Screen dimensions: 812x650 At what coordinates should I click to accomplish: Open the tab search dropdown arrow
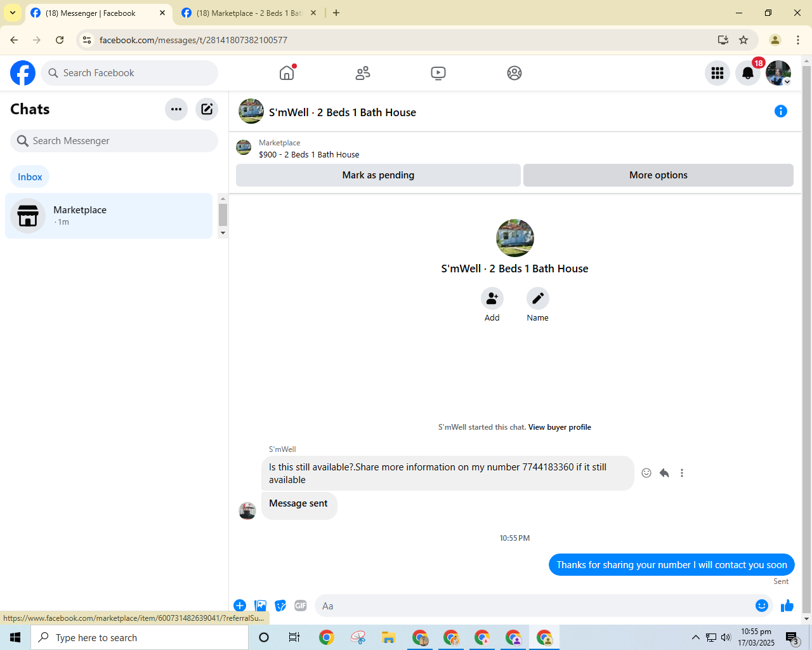click(13, 13)
